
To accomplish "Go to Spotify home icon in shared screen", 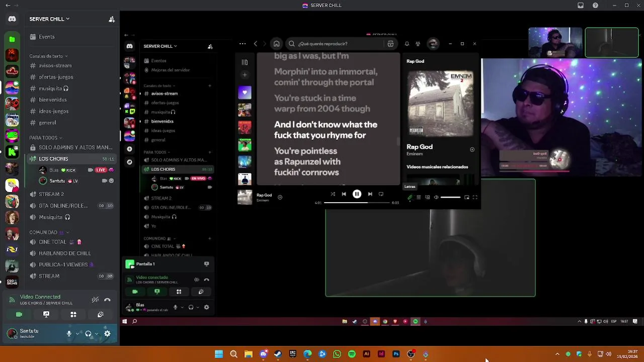I will pos(276,44).
